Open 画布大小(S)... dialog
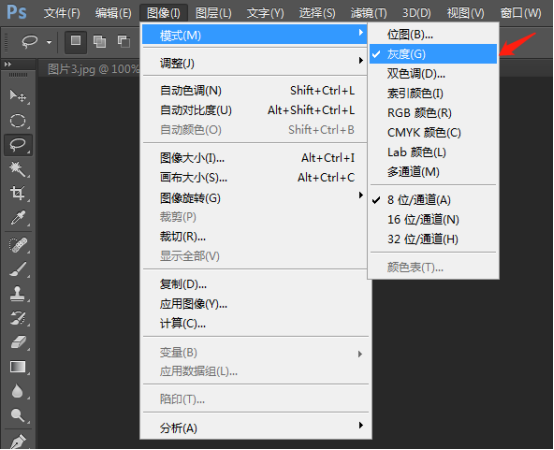Viewport: 554px width, 450px height. tap(254, 177)
